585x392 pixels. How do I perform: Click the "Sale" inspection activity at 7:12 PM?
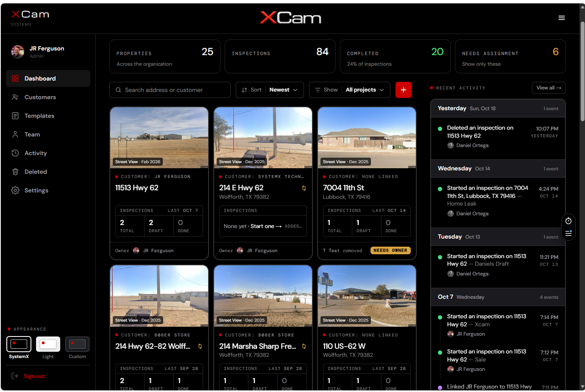(498, 360)
